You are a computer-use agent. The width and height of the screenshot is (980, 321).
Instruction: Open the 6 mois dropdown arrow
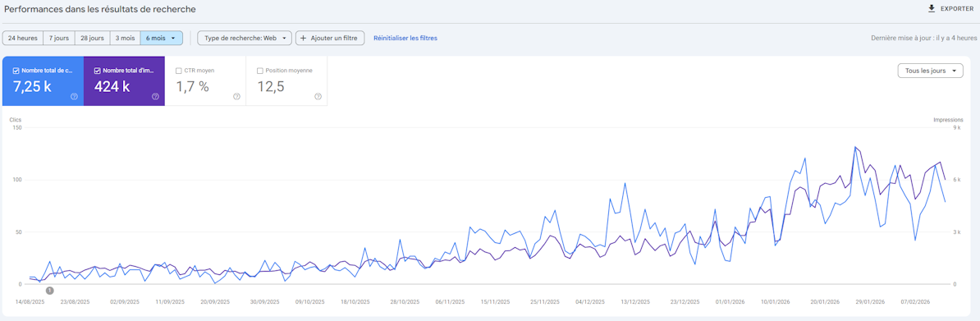pos(173,38)
